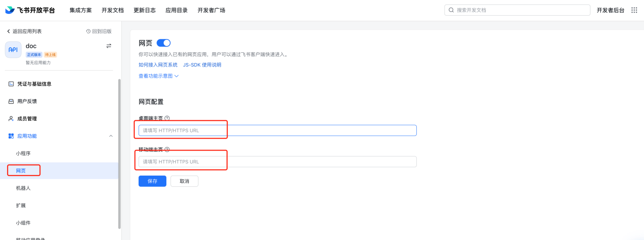
Task: Open 凭证与基础信息 in sidebar
Action: tap(34, 84)
